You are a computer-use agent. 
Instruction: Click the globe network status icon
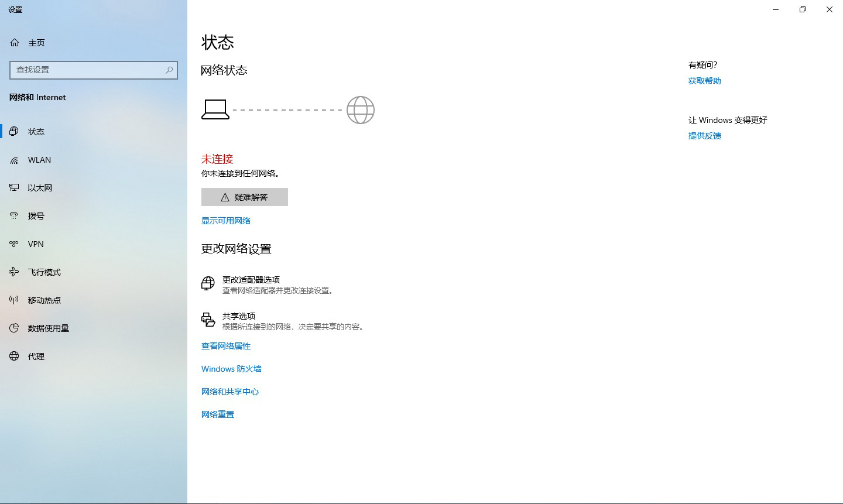click(x=361, y=109)
